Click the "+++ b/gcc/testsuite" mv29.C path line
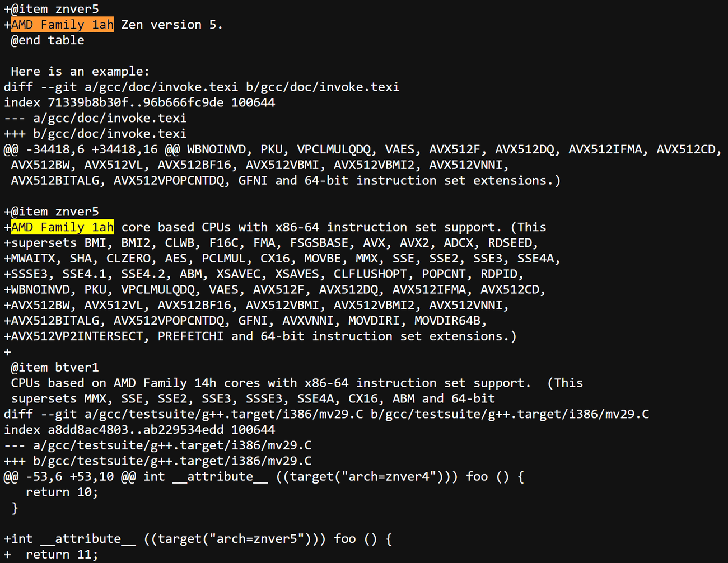The image size is (728, 563). (158, 461)
